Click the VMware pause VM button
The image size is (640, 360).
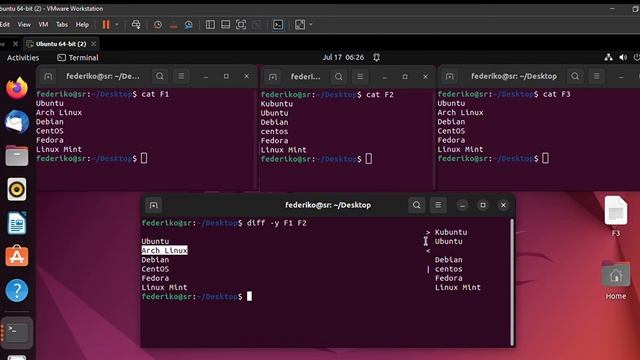pyautogui.click(x=106, y=25)
